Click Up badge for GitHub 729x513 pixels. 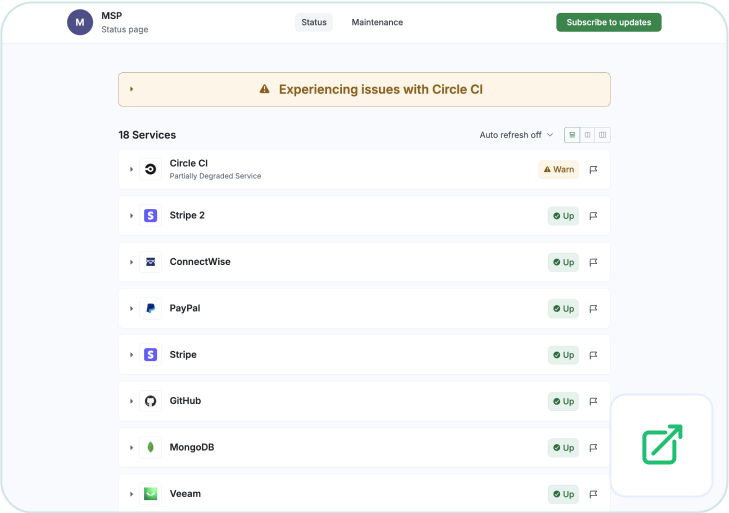point(563,401)
